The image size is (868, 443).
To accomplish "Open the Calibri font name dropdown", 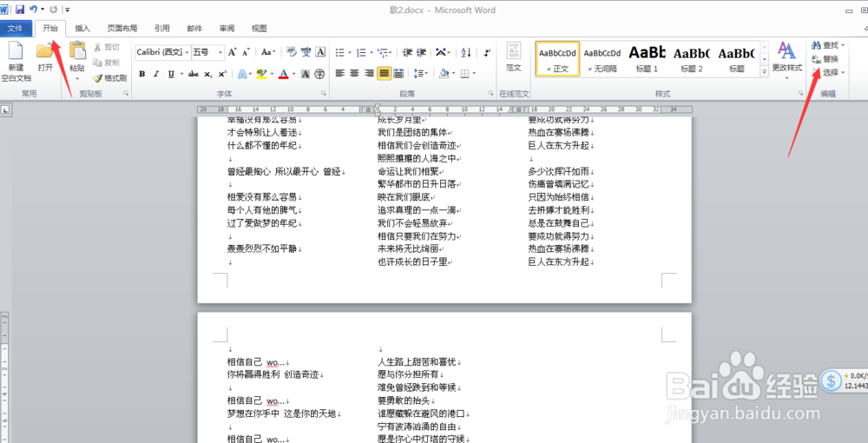I will (x=187, y=52).
